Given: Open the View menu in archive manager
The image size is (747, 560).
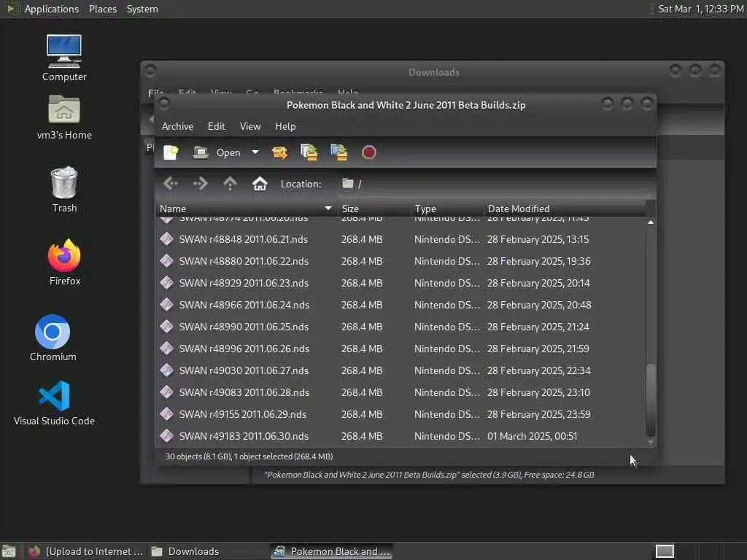Looking at the screenshot, I should [250, 126].
